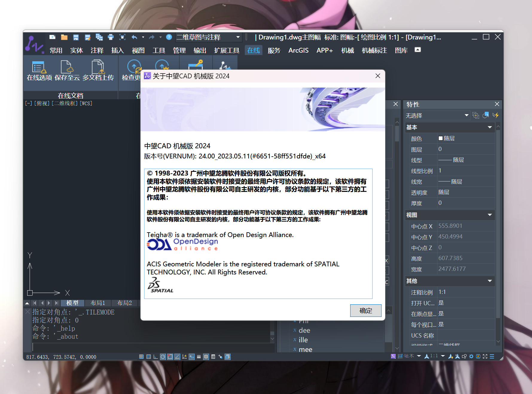Switch to the 视图 ribbon tab
Screen dimensions: 532x394
pyautogui.click(x=138, y=50)
